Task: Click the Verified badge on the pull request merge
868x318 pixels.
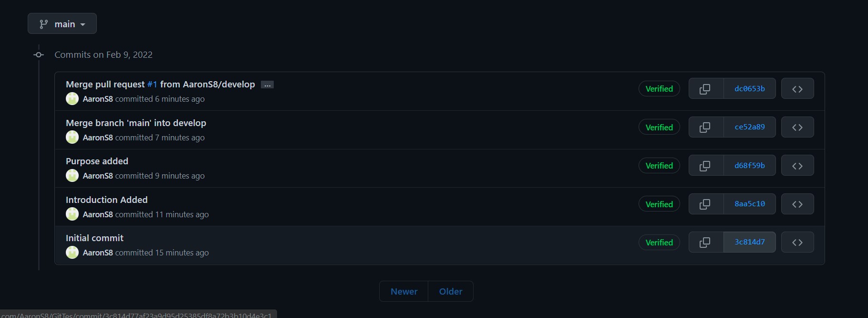Action: click(x=659, y=89)
